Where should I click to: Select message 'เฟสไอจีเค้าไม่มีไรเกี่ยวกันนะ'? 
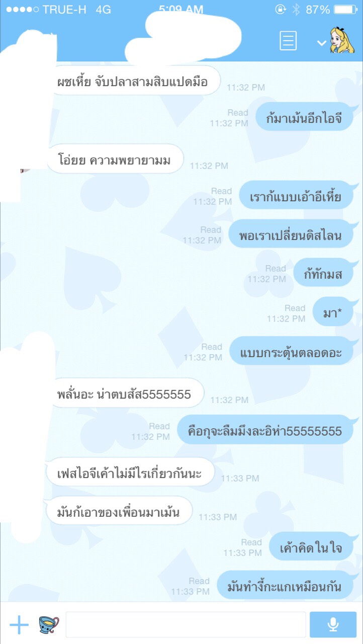[130, 472]
